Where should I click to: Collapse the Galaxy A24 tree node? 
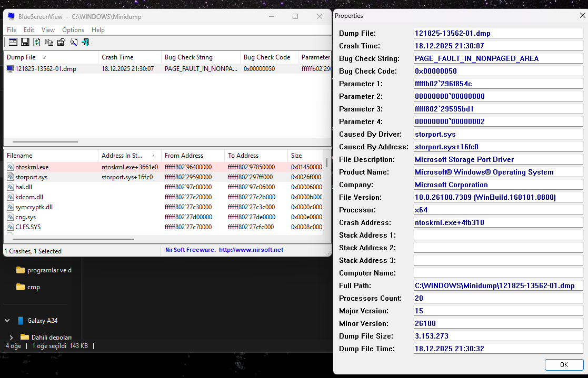(x=7, y=321)
